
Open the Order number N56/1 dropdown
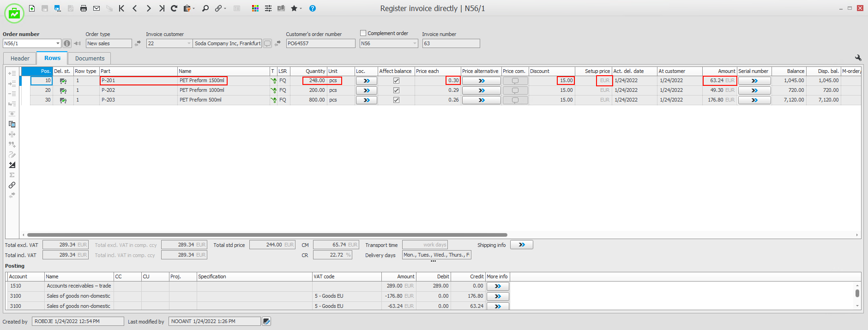point(58,43)
